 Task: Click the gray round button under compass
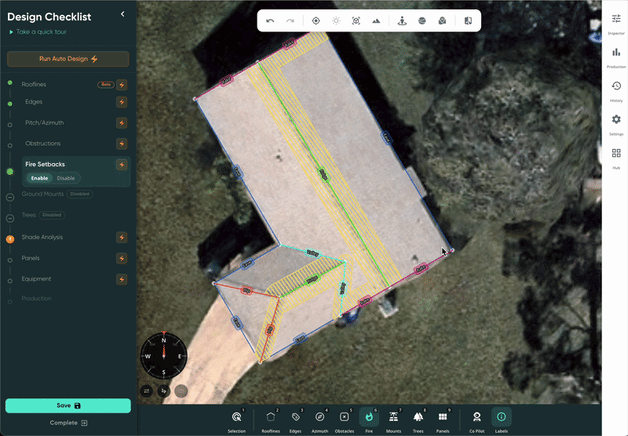[x=181, y=391]
